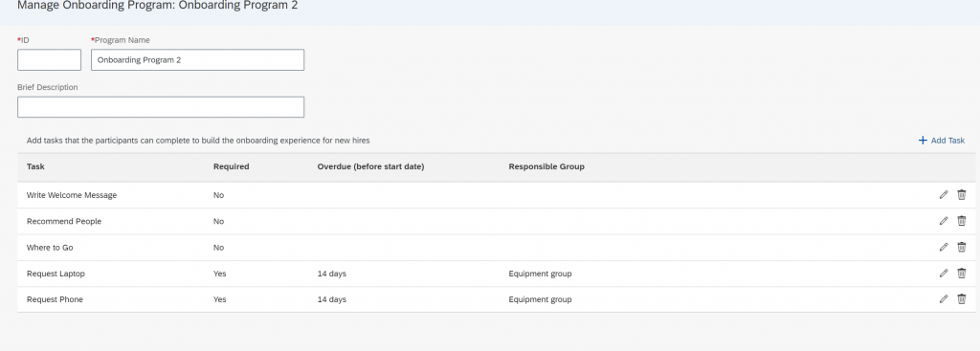This screenshot has width=980, height=351.
Task: Click the Overdue (before start date) header
Action: pyautogui.click(x=370, y=166)
